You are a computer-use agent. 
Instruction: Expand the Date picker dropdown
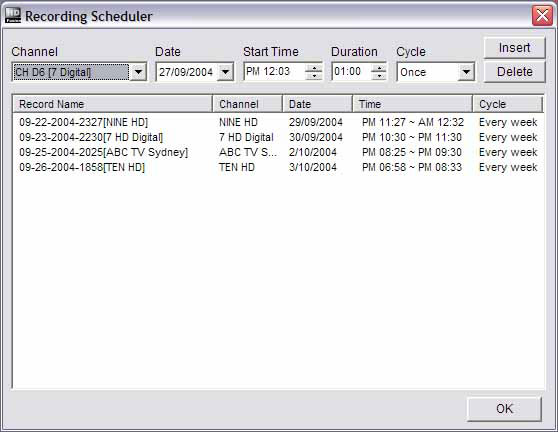[x=225, y=72]
